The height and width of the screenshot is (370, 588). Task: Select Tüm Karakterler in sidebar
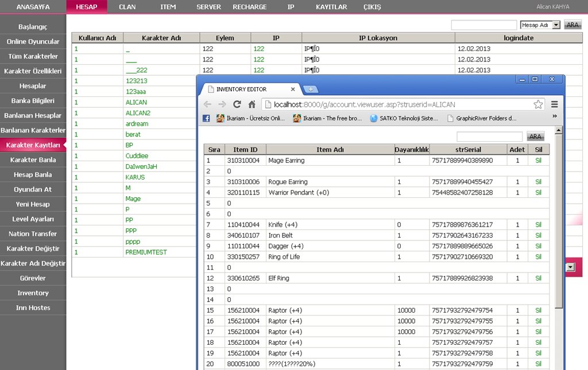[33, 56]
